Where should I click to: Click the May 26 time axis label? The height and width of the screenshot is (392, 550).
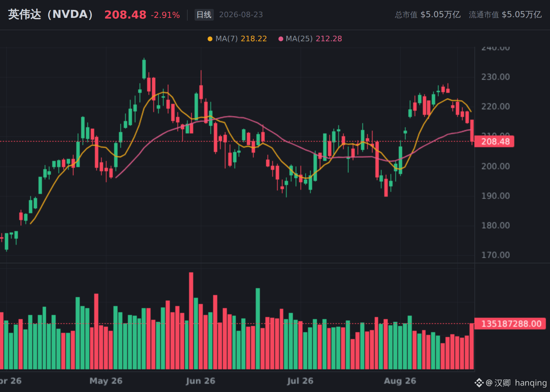106,381
